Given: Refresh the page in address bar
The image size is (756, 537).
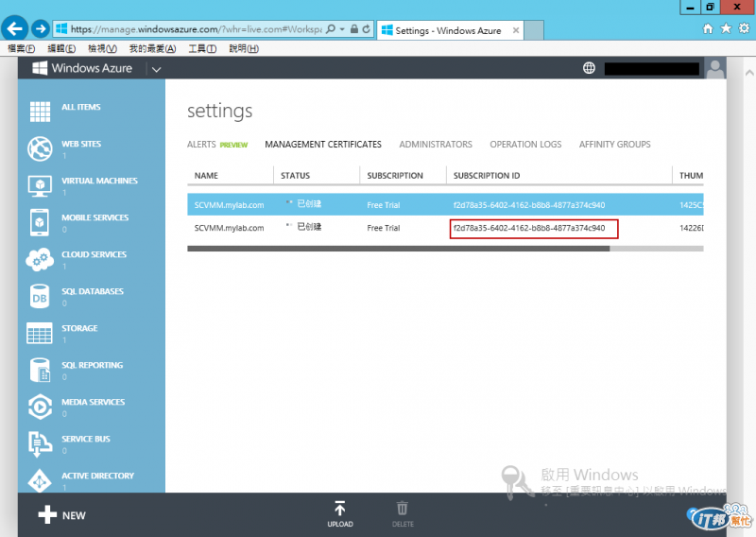Looking at the screenshot, I should pos(367,29).
